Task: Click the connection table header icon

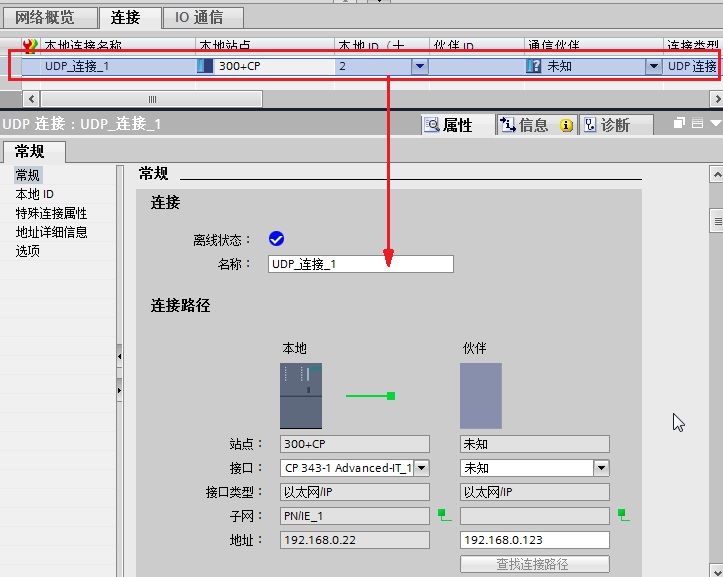Action: point(30,46)
